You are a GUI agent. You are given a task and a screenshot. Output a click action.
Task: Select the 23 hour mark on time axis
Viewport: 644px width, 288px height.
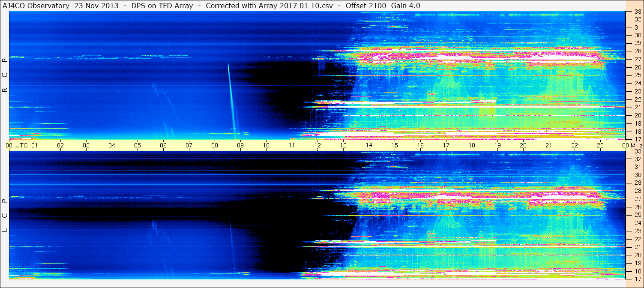click(x=600, y=145)
